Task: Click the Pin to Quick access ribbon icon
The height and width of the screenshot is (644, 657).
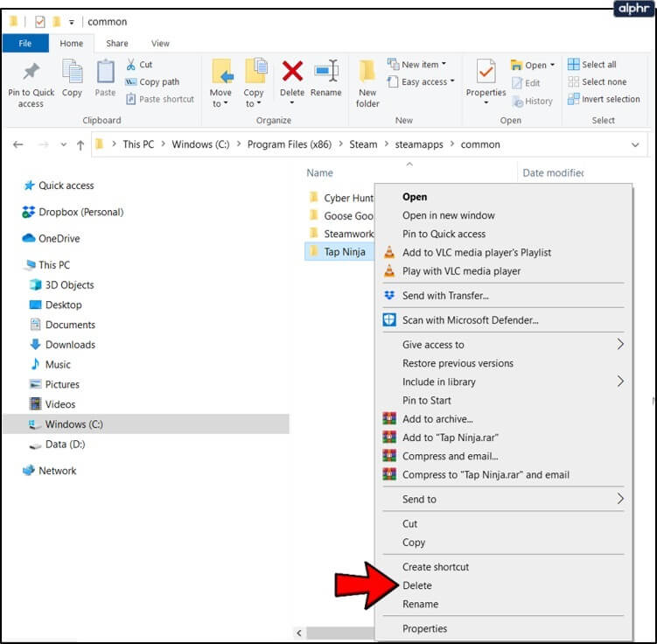Action: pyautogui.click(x=31, y=72)
